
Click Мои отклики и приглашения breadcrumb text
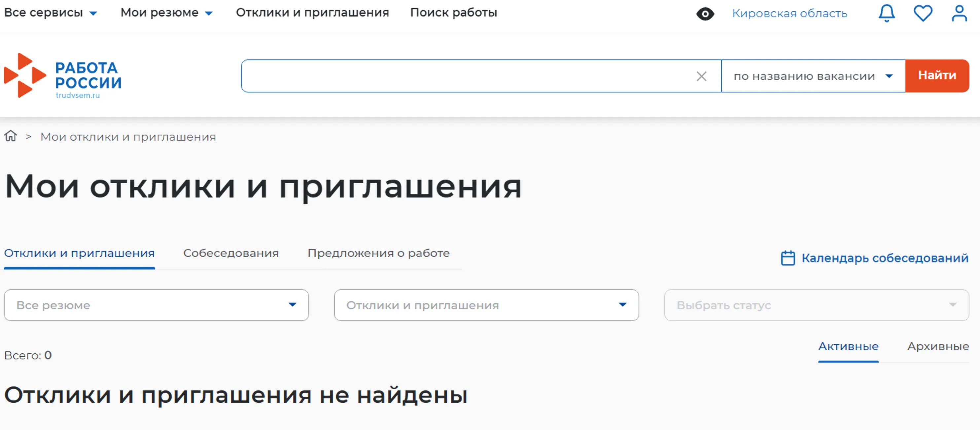click(128, 137)
